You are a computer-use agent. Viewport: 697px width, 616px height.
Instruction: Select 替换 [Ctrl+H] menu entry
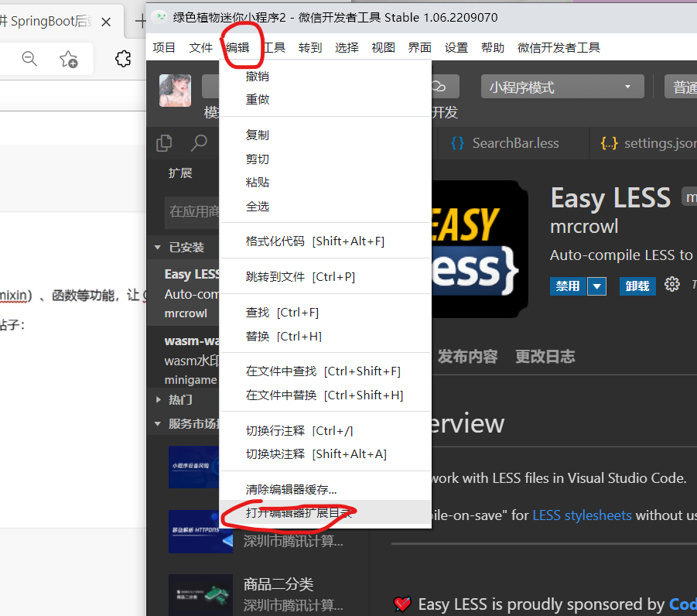point(326,336)
